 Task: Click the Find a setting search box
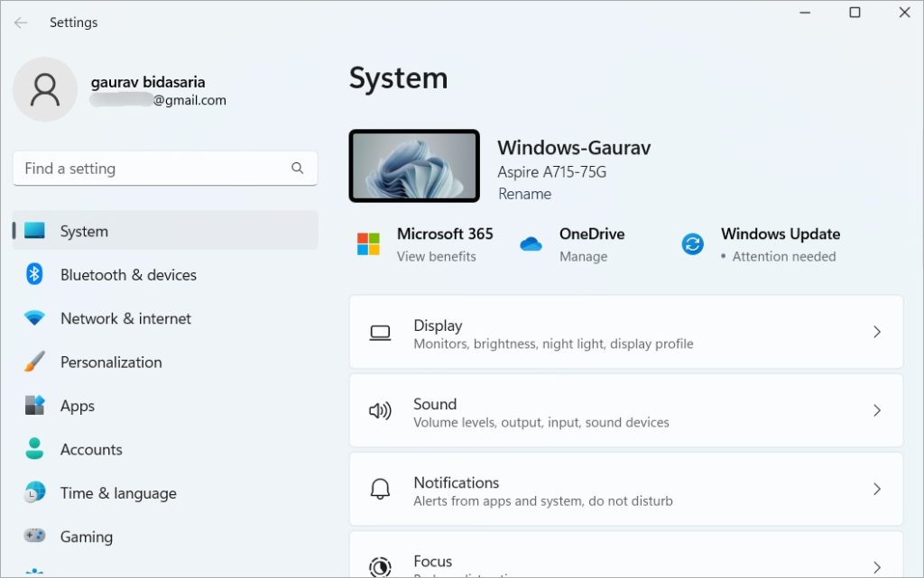click(153, 169)
